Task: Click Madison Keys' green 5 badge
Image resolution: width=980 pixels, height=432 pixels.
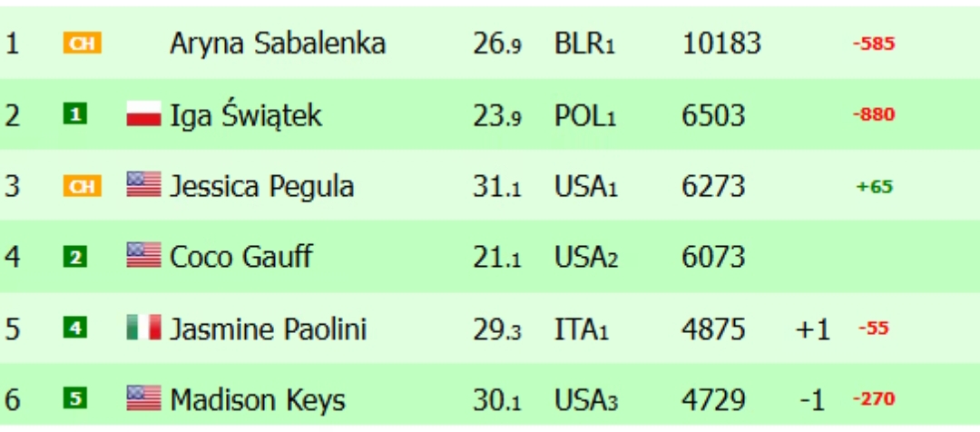Action: click(75, 398)
